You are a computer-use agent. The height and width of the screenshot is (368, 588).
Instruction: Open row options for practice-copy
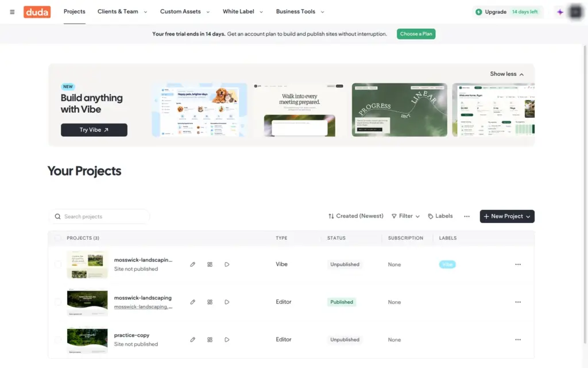coord(518,339)
